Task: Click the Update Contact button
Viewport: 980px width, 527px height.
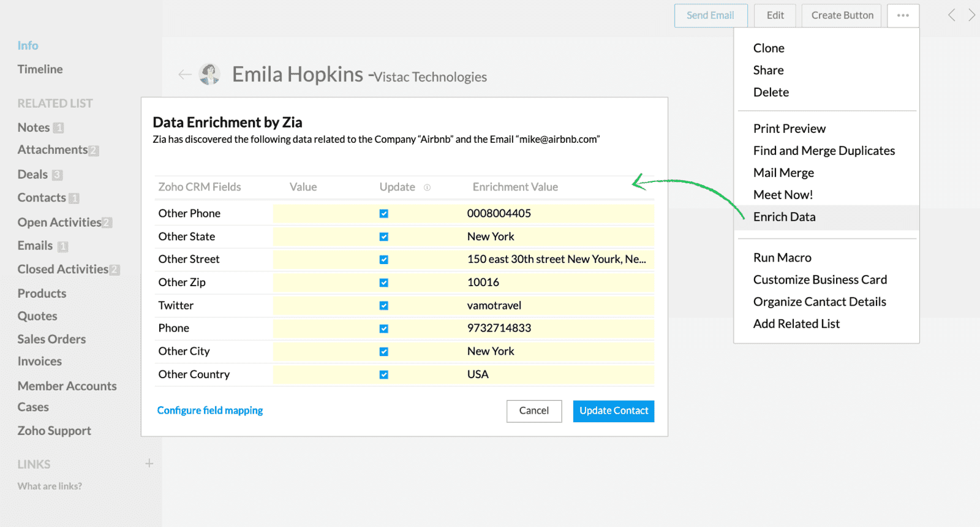Action: click(x=614, y=411)
